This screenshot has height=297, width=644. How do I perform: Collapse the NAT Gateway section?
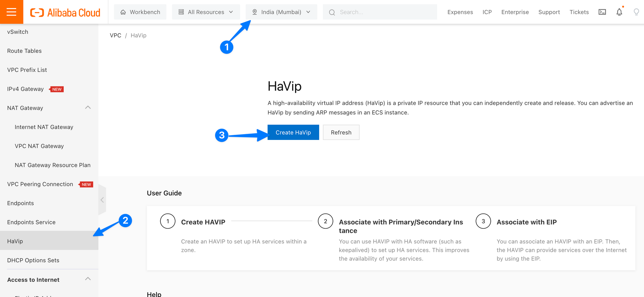88,107
